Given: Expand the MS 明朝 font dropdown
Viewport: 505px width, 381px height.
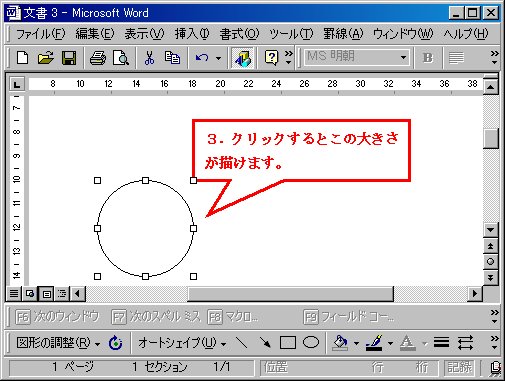Looking at the screenshot, I should [403, 58].
